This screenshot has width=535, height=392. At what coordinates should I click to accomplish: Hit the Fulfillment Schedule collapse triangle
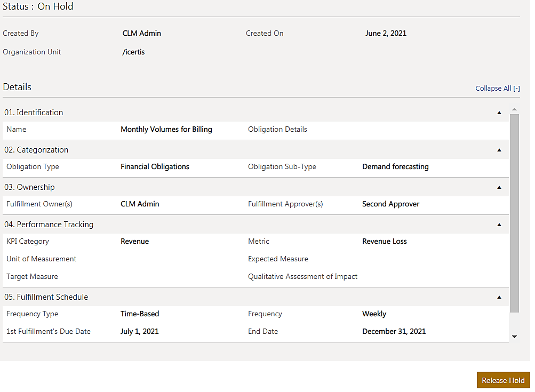(499, 297)
